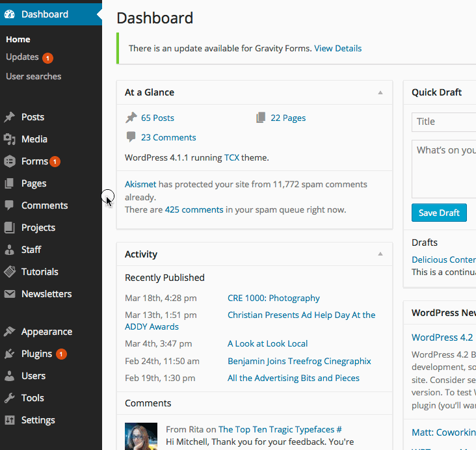The image size is (476, 450).
Task: Click the Dashboard gauge icon
Action: [9, 14]
